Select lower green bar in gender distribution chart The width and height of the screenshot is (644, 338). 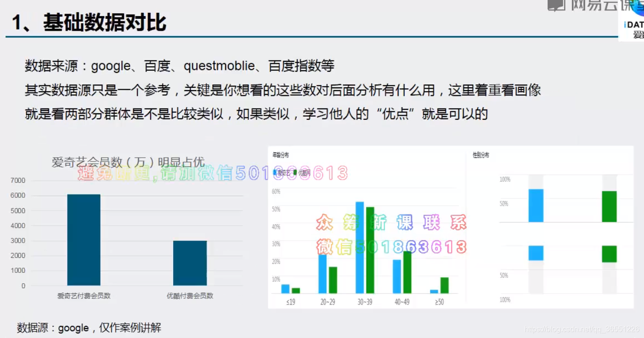[x=610, y=254]
